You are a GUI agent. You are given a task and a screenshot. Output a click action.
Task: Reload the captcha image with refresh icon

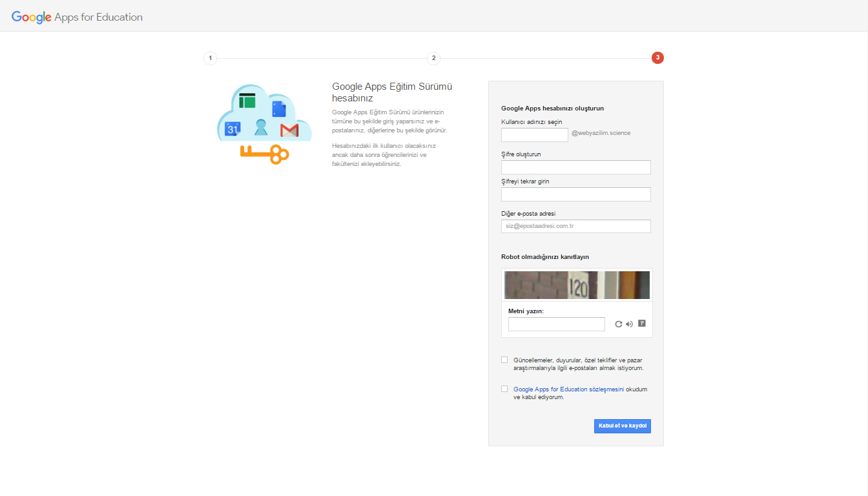click(x=618, y=324)
